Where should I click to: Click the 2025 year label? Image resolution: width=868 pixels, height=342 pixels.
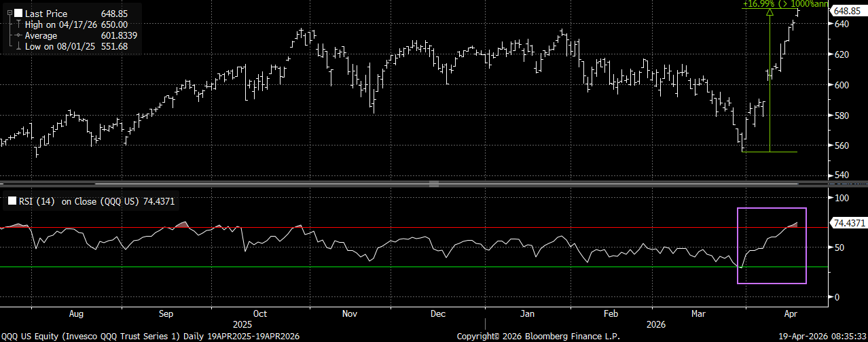pos(242,324)
